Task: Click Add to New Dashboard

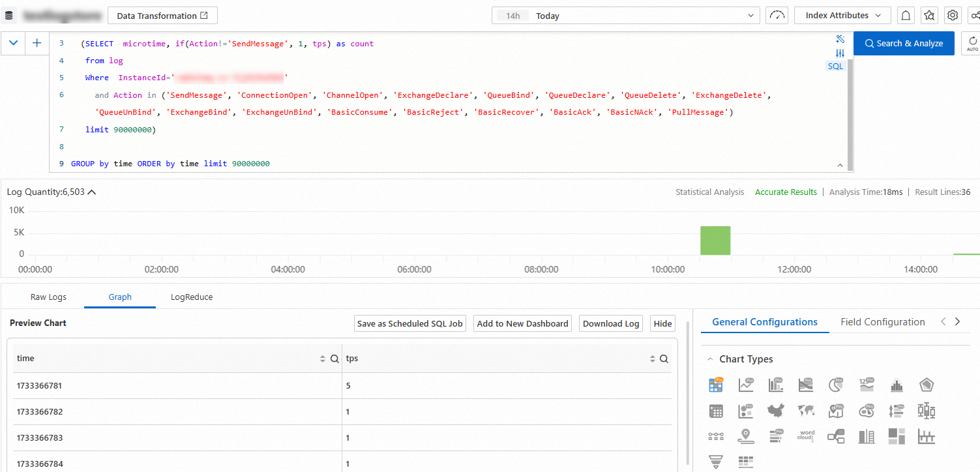Action: [x=522, y=323]
